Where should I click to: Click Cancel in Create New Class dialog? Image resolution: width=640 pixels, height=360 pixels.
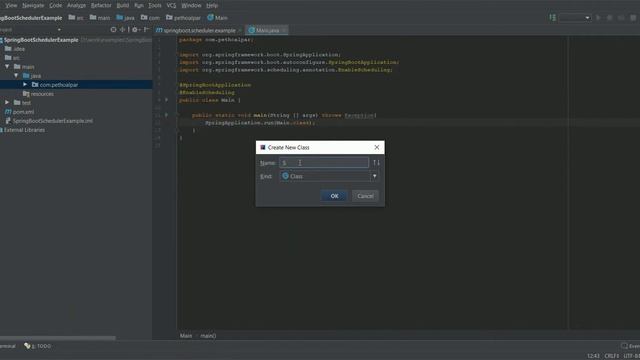[x=365, y=196]
